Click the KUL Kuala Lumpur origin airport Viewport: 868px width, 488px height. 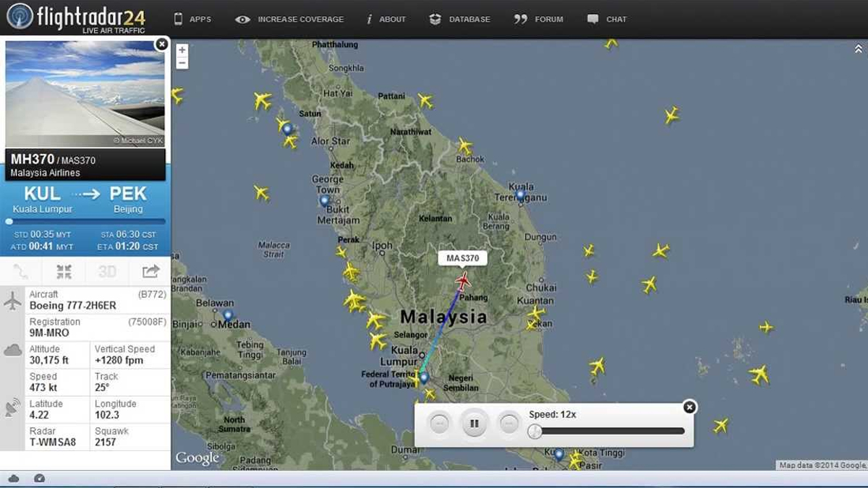click(x=43, y=200)
